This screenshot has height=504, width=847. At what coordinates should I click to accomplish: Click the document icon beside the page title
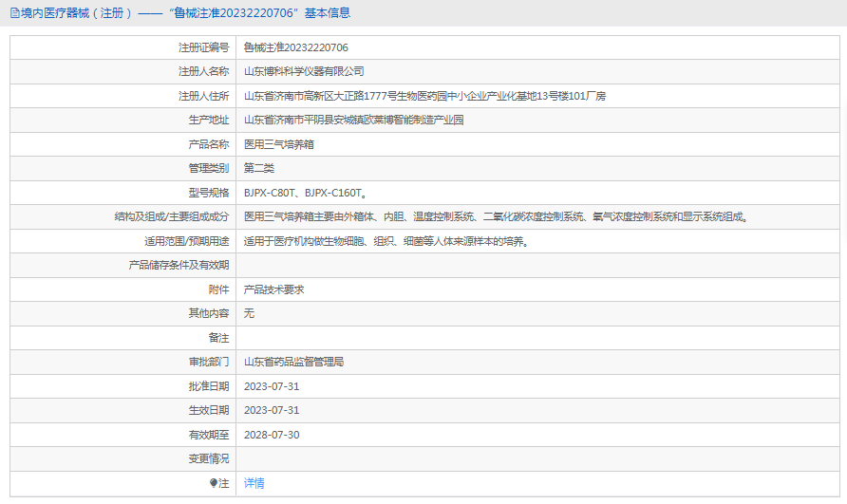(14, 13)
